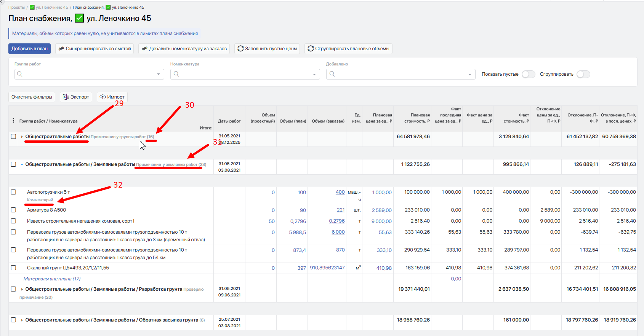The width and height of the screenshot is (644, 336).
Task: Click the cloud upload Импорт icon
Action: click(103, 97)
